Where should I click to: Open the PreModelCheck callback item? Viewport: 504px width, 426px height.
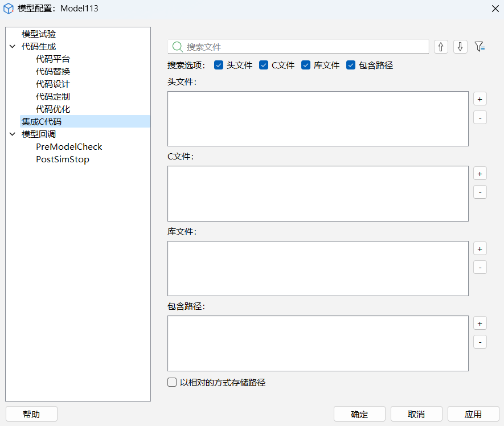(x=69, y=147)
